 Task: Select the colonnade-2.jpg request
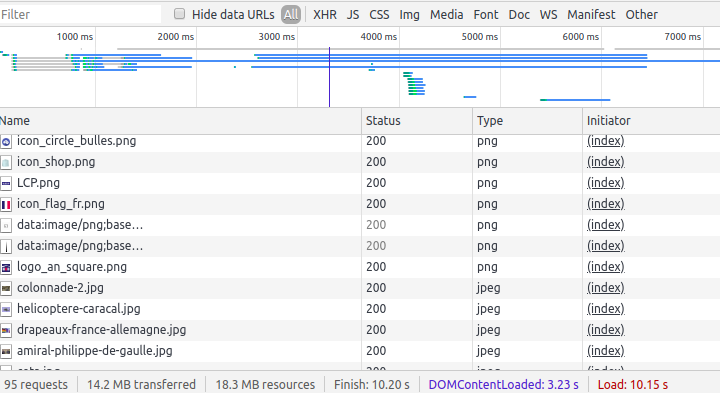click(x=60, y=288)
